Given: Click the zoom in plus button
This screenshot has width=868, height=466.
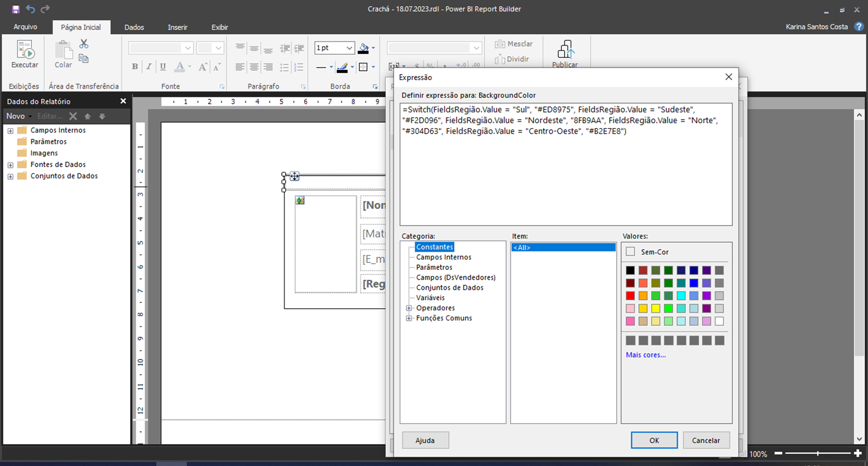Looking at the screenshot, I should coord(858,453).
